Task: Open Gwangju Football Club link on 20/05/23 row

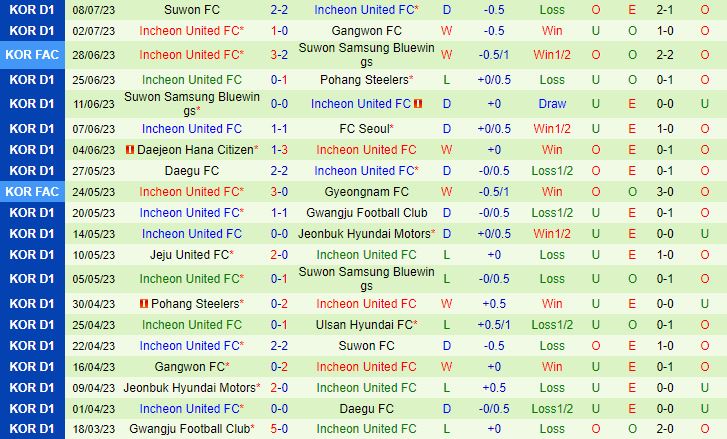Action: coord(365,213)
